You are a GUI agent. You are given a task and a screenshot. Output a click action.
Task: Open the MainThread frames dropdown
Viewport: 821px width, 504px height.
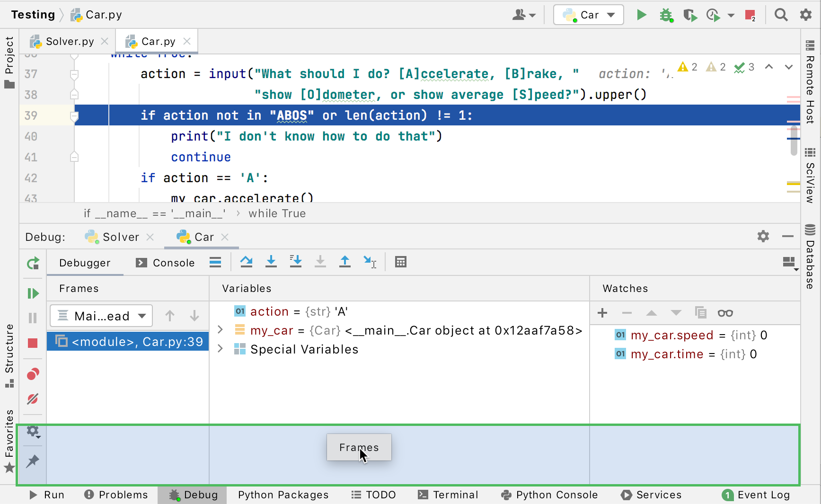pos(101,316)
